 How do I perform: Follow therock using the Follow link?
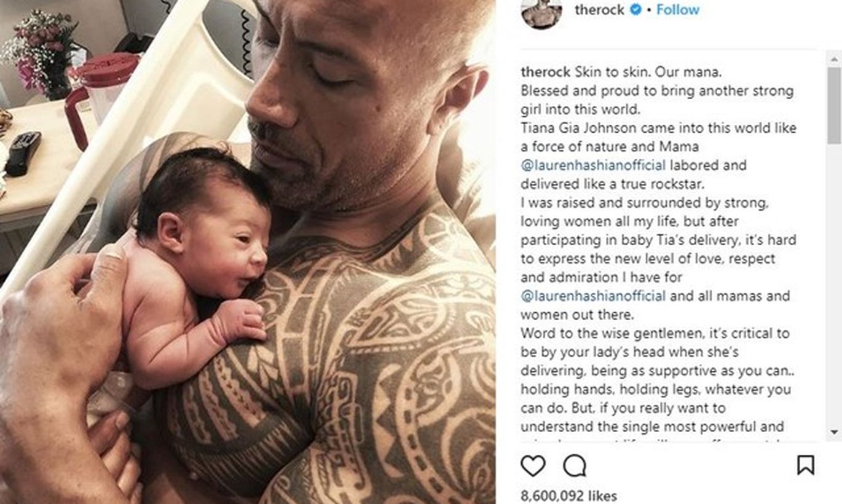[678, 10]
